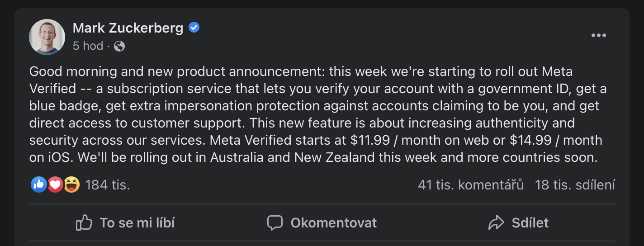Open Mark Zuckerberg's profile via name
Viewport: 644px width, 246px height.
(128, 28)
